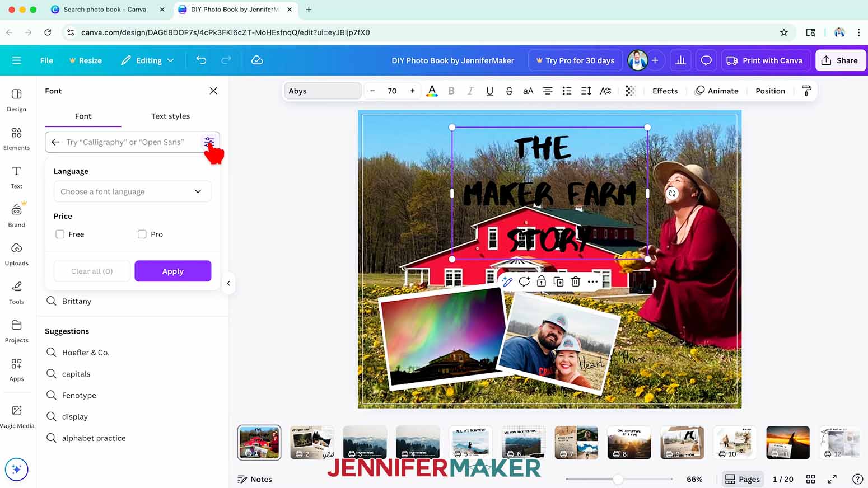This screenshot has height=488, width=868.
Task: Click the redo arrow
Action: pyautogui.click(x=226, y=60)
